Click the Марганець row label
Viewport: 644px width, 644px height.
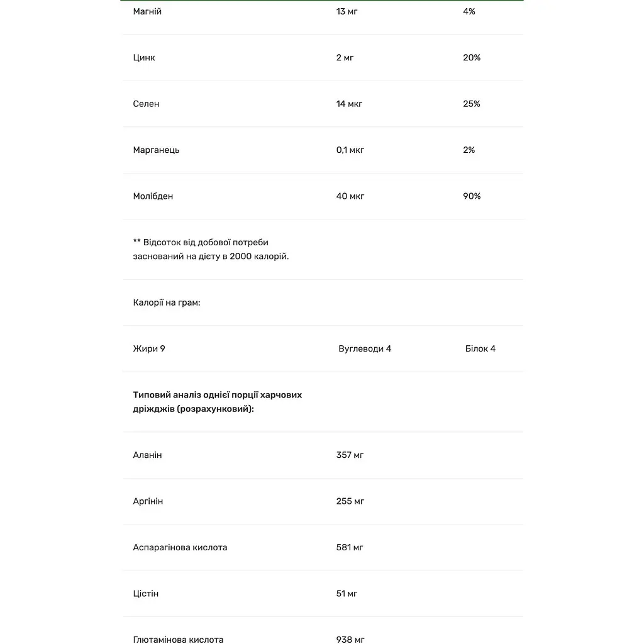tap(156, 150)
